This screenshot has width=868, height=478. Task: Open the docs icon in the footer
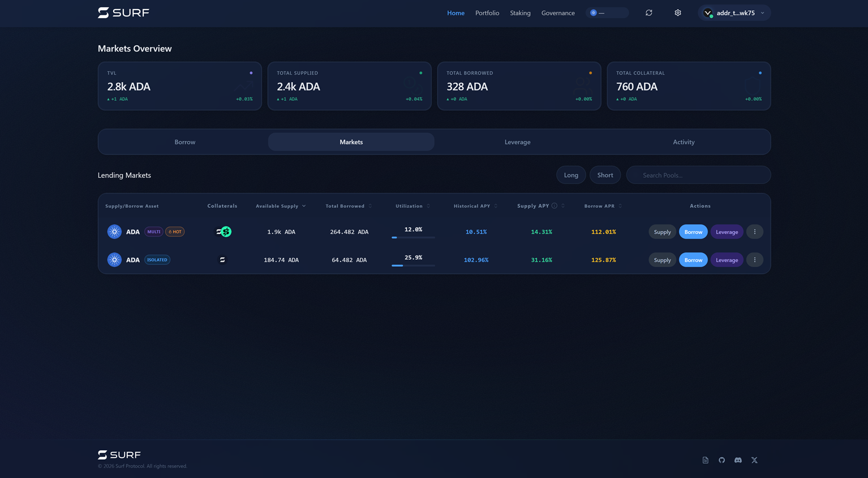click(x=705, y=460)
